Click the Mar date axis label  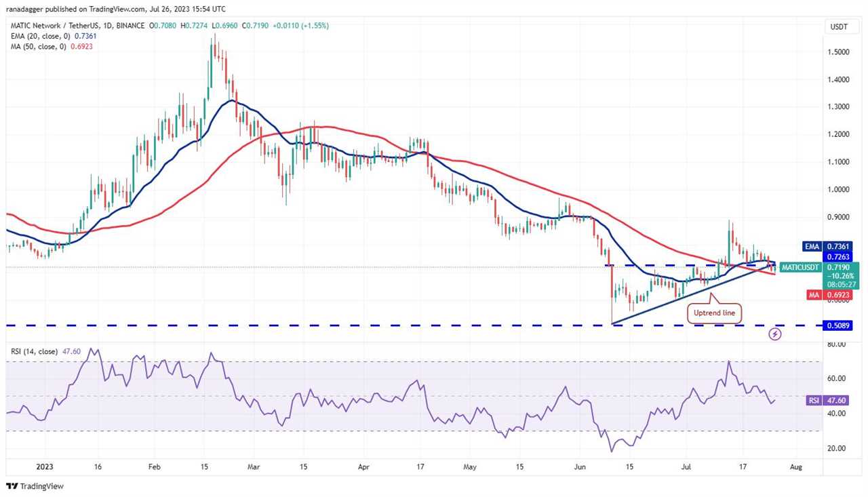(x=254, y=467)
